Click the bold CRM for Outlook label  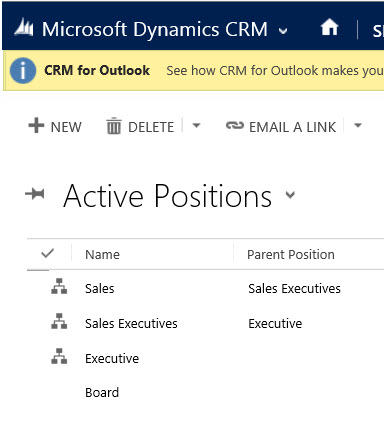(97, 70)
